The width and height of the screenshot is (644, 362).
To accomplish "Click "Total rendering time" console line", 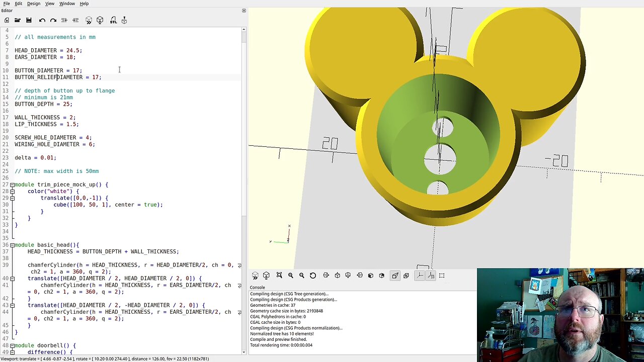I will [x=281, y=345].
